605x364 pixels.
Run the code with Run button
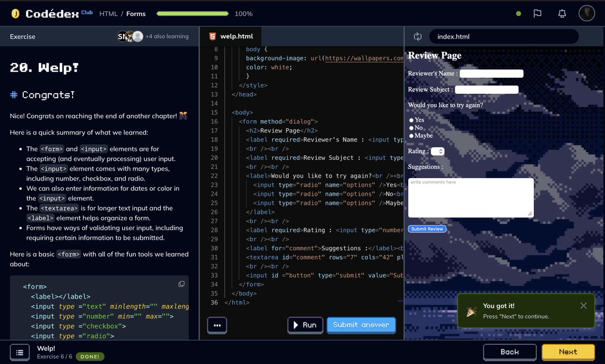(x=305, y=325)
